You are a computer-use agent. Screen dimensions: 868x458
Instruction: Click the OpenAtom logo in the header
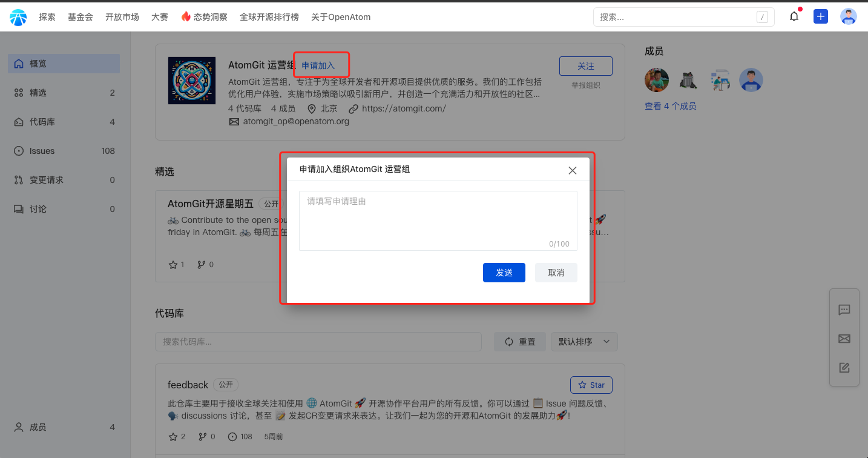(x=18, y=18)
